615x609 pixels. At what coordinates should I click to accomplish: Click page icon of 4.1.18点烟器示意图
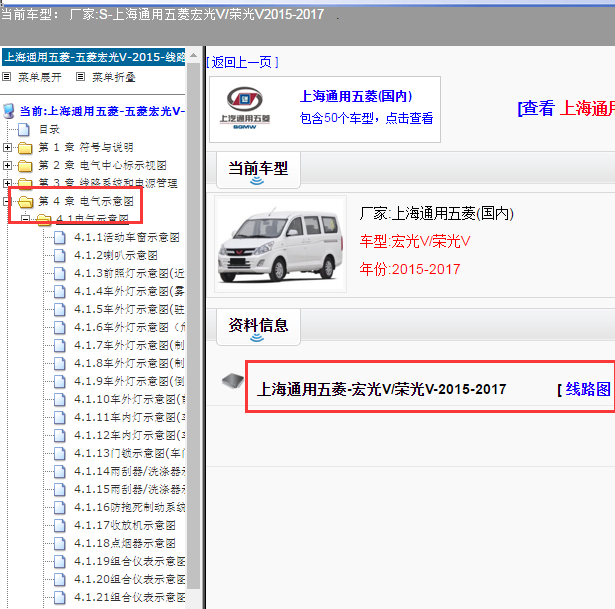60,543
